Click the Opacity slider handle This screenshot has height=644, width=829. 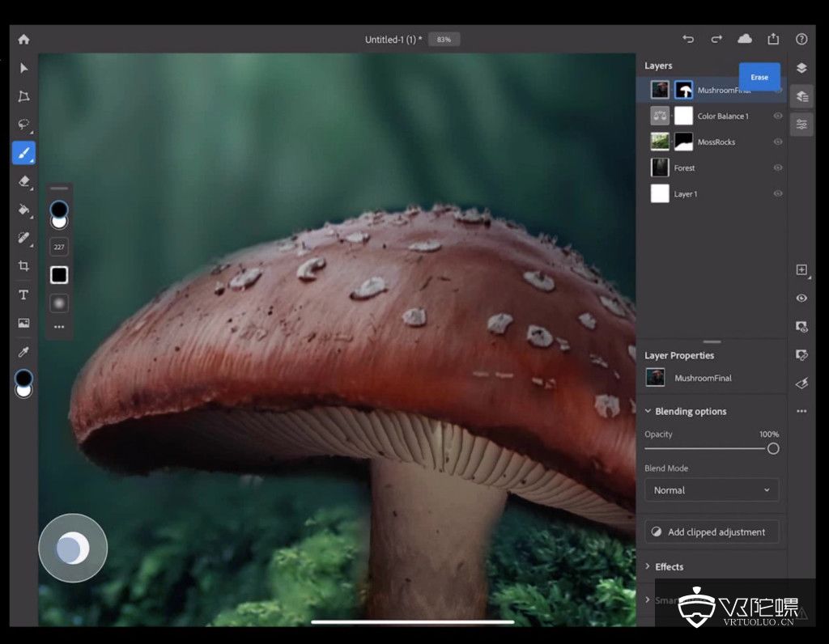(x=773, y=448)
